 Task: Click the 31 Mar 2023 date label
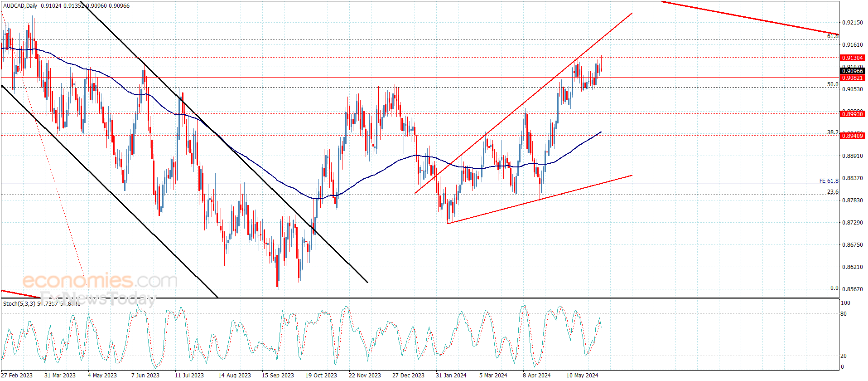60,375
